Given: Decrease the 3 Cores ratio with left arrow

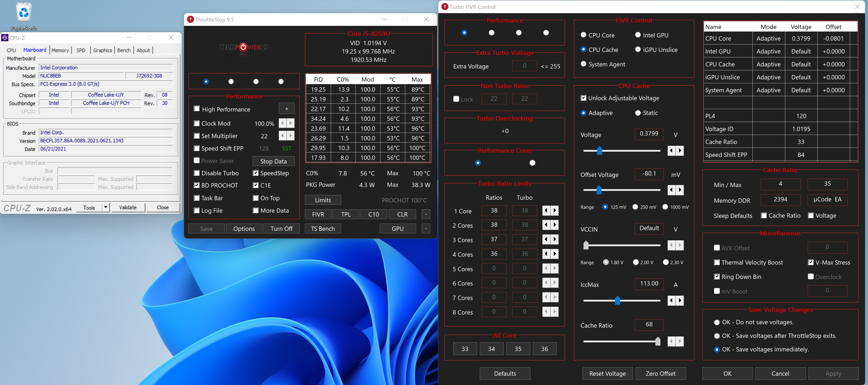Looking at the screenshot, I should pyautogui.click(x=546, y=239).
